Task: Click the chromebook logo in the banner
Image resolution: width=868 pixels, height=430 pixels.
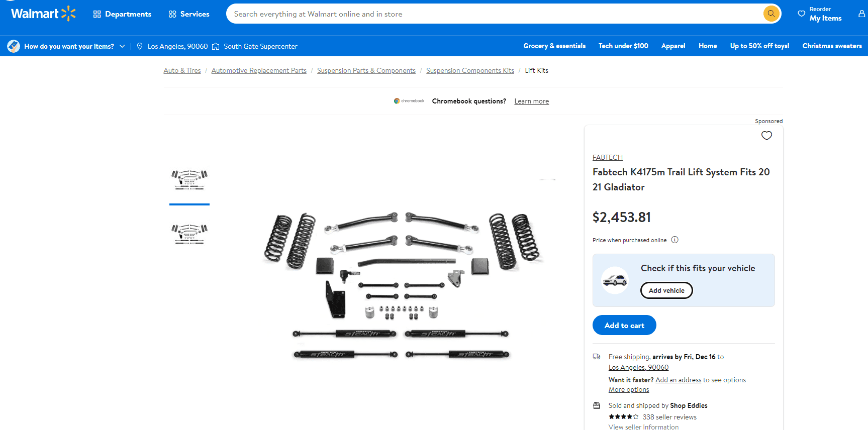Action: tap(409, 101)
